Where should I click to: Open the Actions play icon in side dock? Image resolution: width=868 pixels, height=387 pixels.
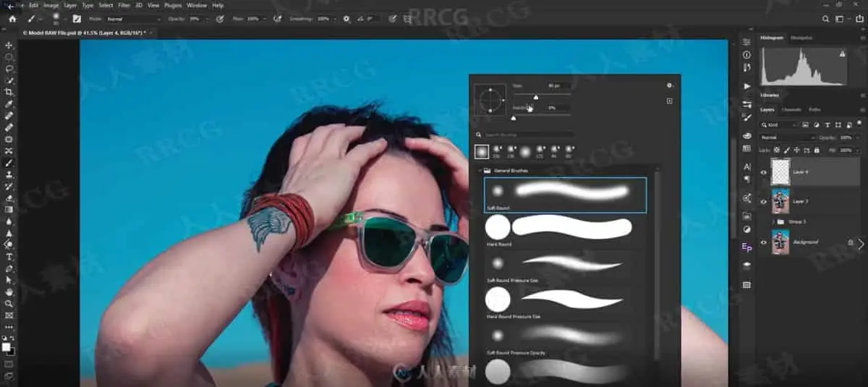(747, 86)
